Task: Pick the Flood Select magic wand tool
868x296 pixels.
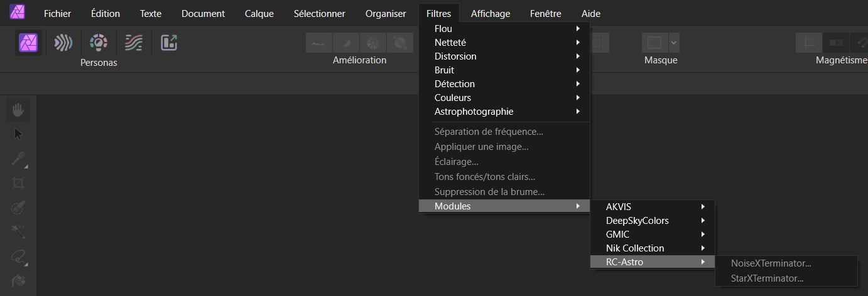Action: click(18, 232)
